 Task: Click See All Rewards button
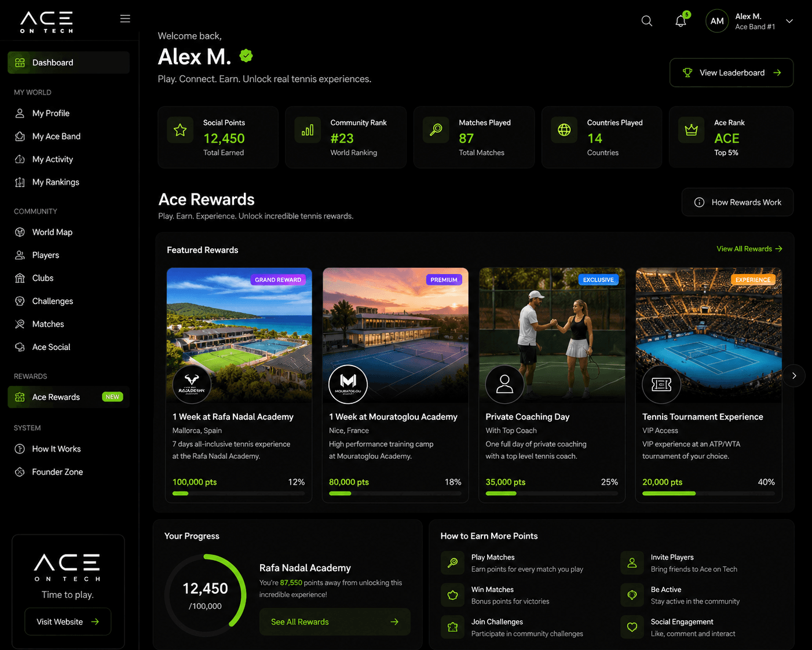(x=335, y=622)
